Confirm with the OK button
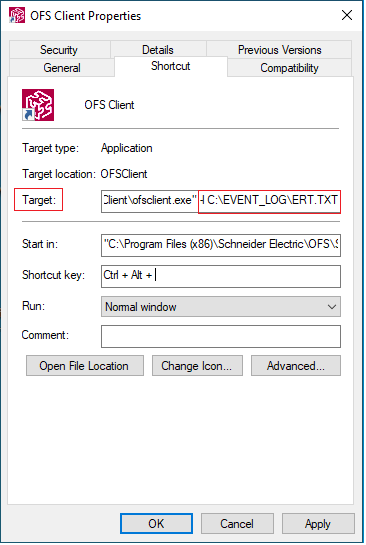 [156, 523]
